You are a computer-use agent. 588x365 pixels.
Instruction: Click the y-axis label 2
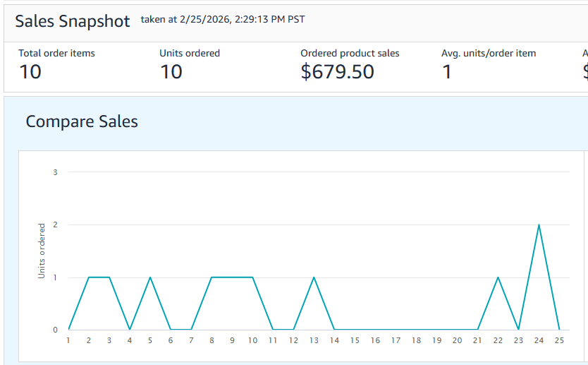[55, 225]
